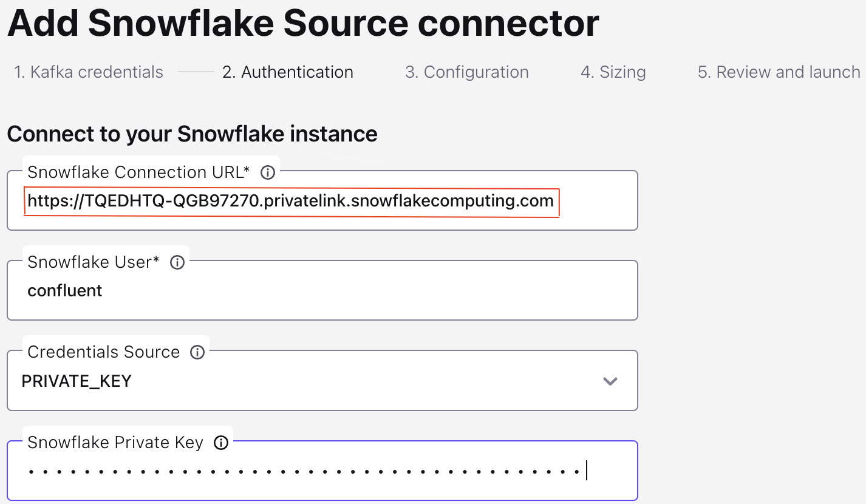The image size is (866, 504).
Task: Click the highlighted Snowflake connection URL text
Action: pyautogui.click(x=292, y=202)
